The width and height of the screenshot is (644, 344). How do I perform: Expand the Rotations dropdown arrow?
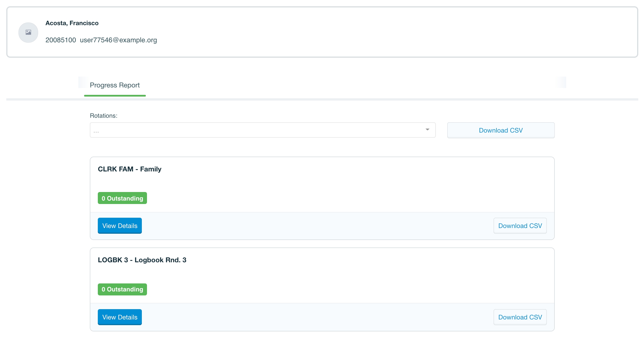(x=427, y=130)
